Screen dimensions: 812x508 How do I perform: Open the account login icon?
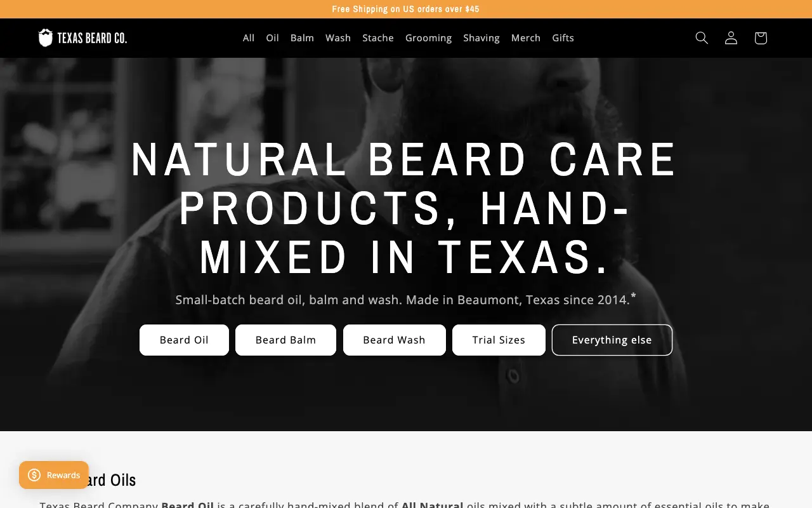point(731,38)
